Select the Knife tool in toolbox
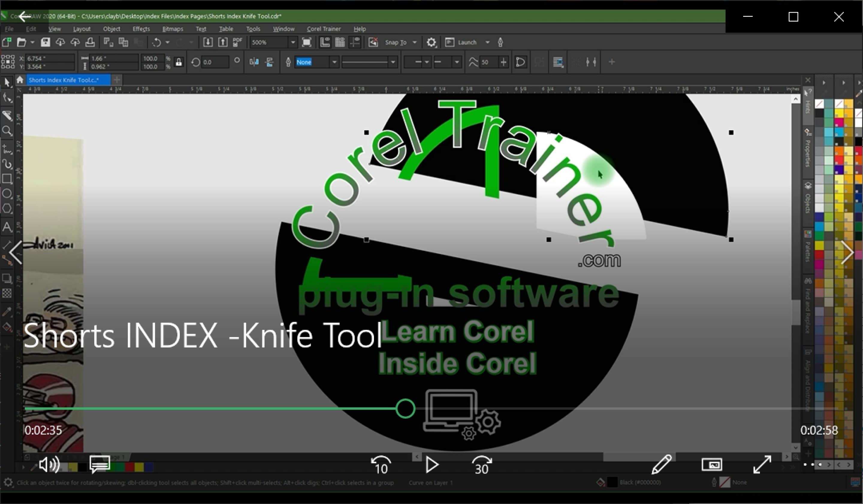Image resolution: width=863 pixels, height=504 pixels. coord(7,115)
